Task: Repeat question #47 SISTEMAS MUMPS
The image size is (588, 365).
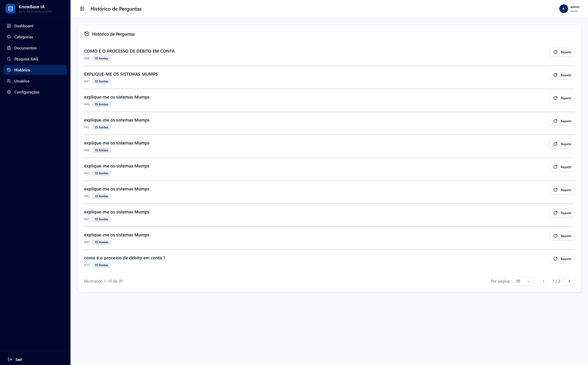Action: click(x=562, y=75)
